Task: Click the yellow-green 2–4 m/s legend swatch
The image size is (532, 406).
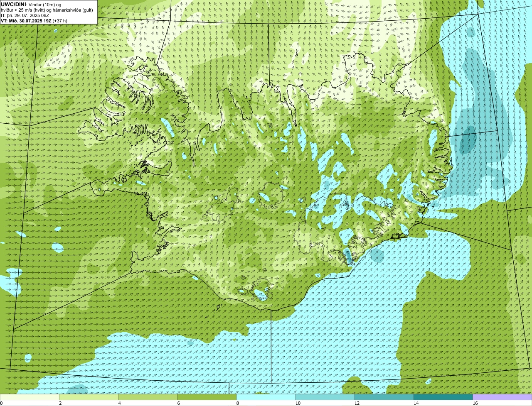Action: click(x=89, y=397)
